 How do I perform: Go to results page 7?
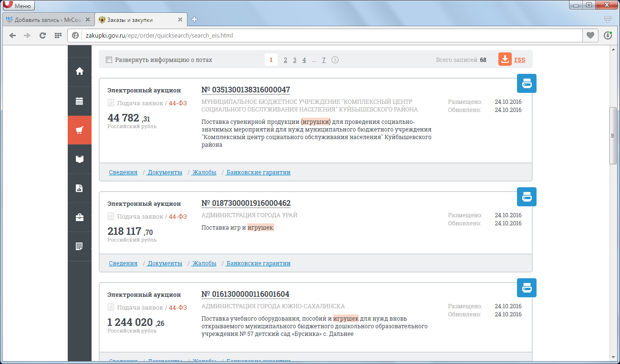click(x=324, y=60)
